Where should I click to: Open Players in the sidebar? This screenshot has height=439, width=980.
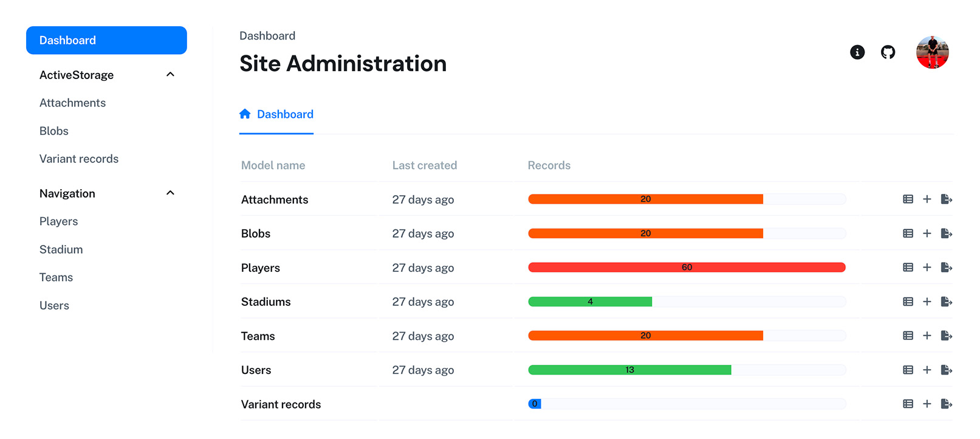tap(59, 221)
